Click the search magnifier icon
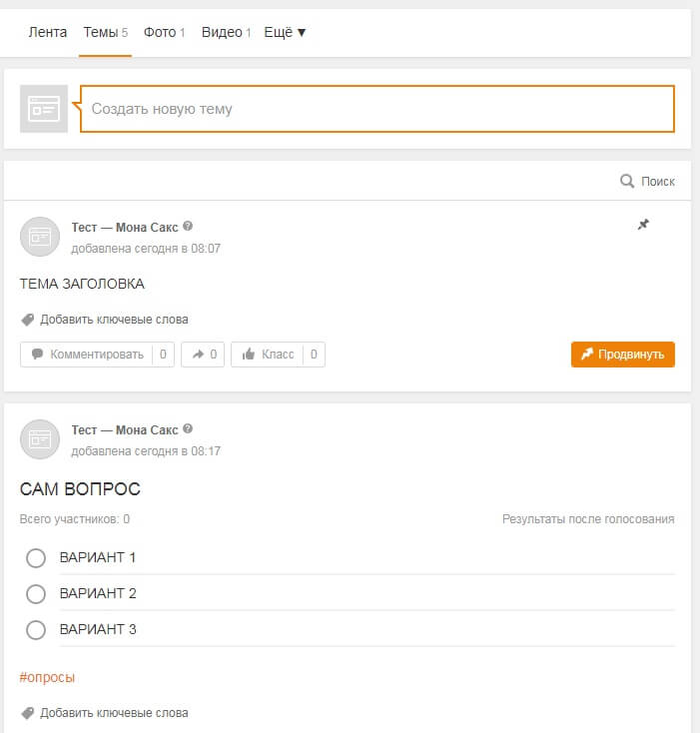This screenshot has width=700, height=733. click(x=627, y=181)
